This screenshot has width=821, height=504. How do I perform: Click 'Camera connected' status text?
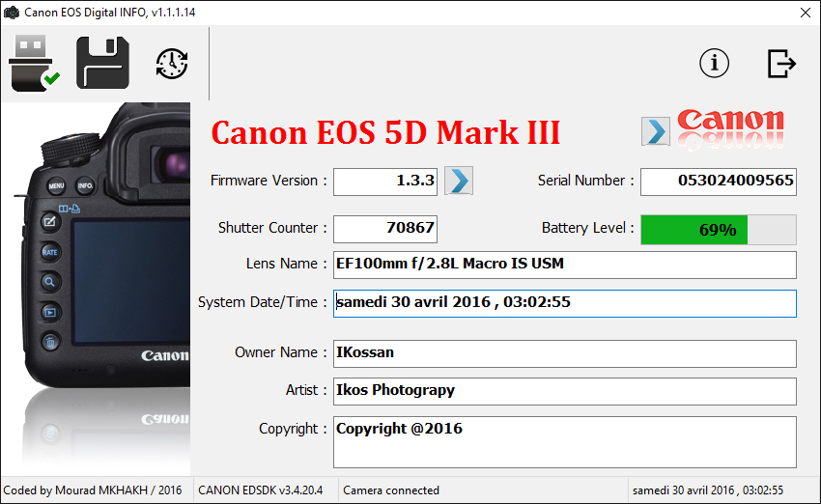click(x=391, y=490)
